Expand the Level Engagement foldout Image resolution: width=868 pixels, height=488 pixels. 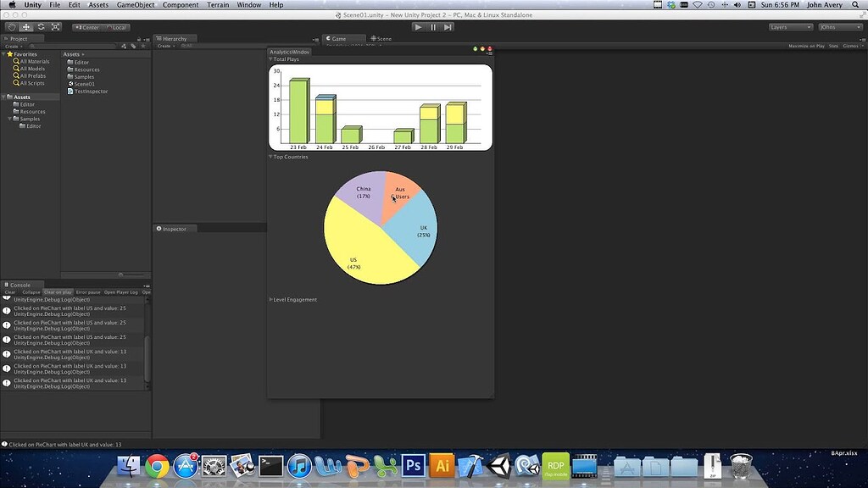272,299
